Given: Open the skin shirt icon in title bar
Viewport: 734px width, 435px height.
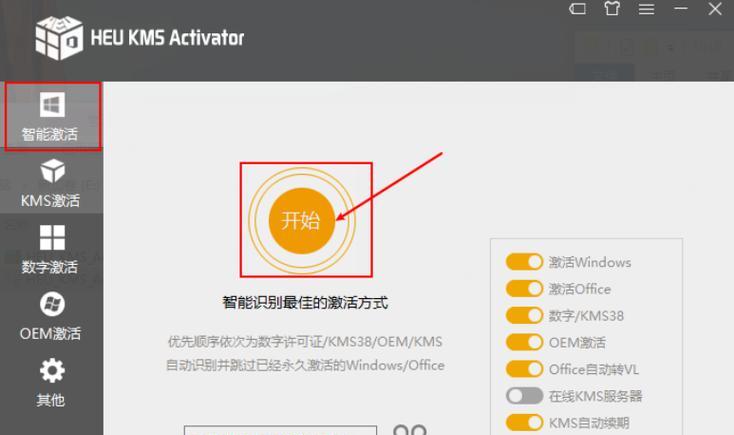Looking at the screenshot, I should [612, 8].
